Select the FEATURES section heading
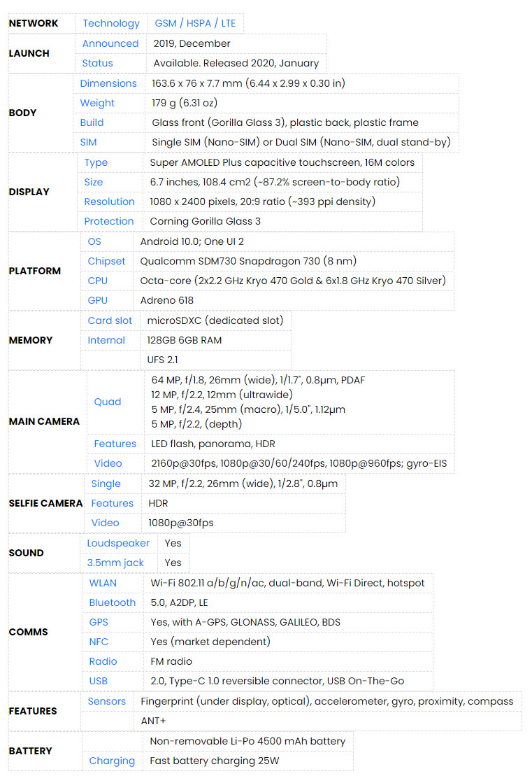 pos(33,711)
